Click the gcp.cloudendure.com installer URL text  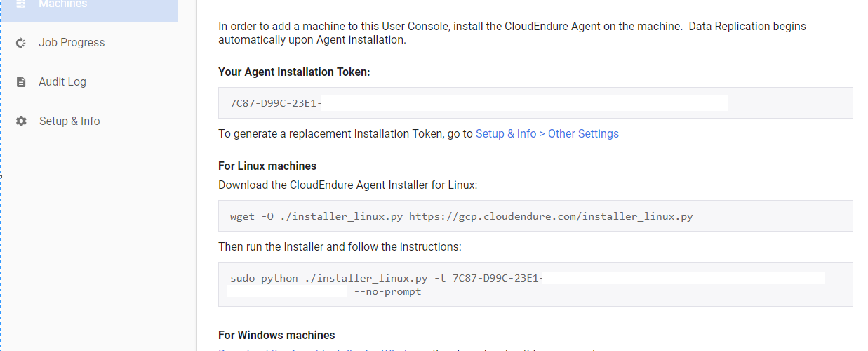pos(551,216)
